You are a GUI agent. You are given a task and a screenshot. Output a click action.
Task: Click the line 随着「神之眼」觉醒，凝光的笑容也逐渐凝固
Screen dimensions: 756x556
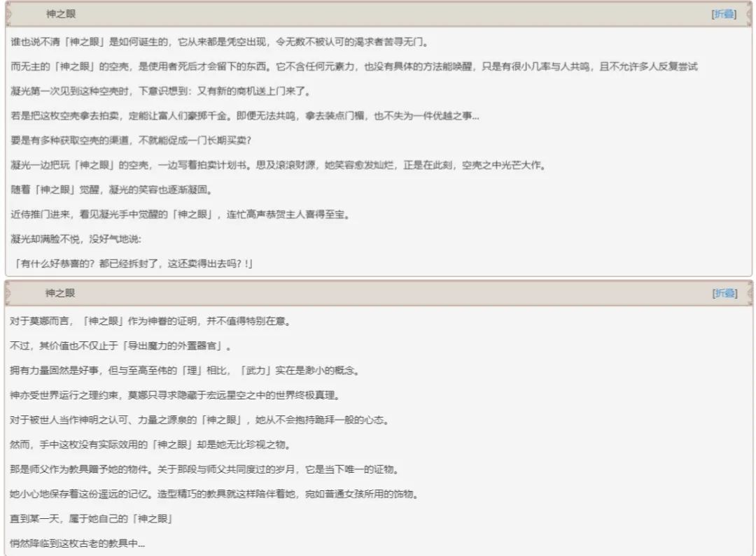pyautogui.click(x=111, y=190)
